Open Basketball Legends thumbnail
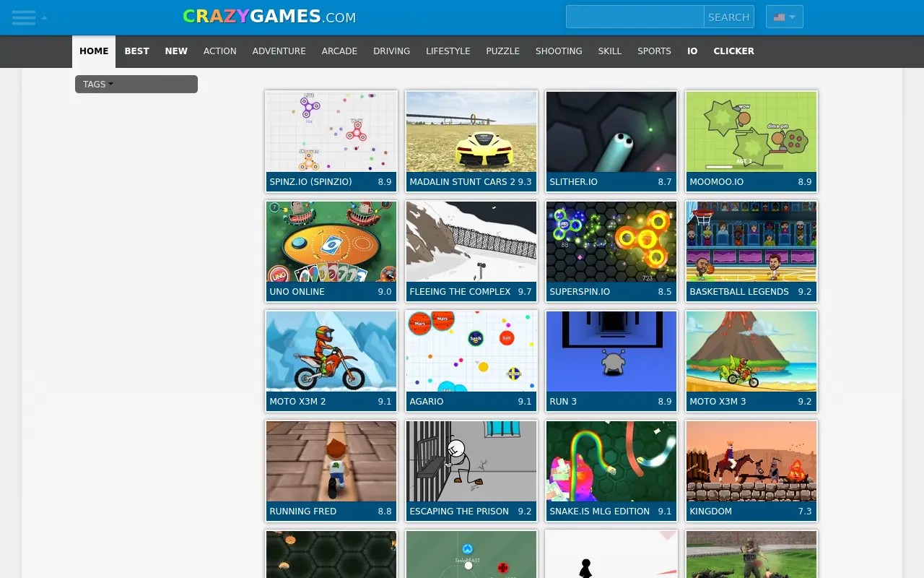This screenshot has height=578, width=924. click(x=751, y=241)
